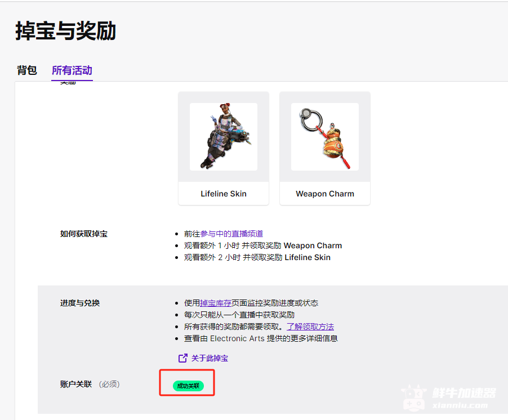Open the 参与中的直播频道 link

(x=231, y=234)
